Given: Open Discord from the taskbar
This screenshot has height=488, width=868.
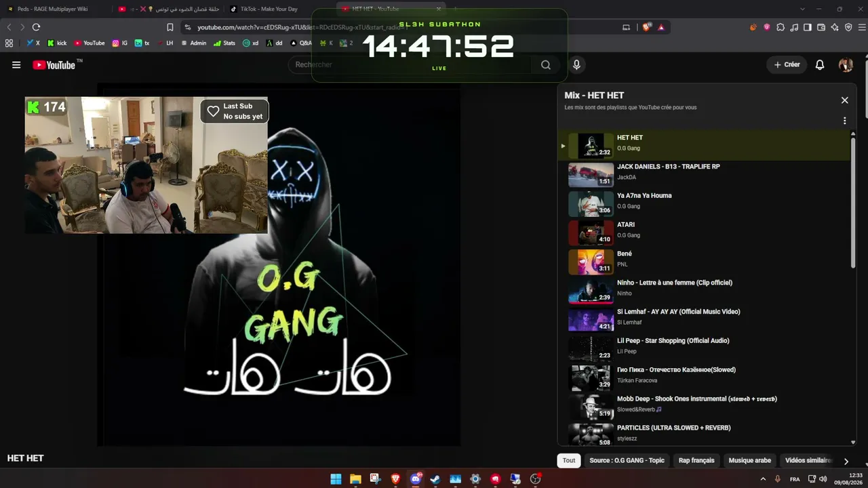Looking at the screenshot, I should pos(415,479).
